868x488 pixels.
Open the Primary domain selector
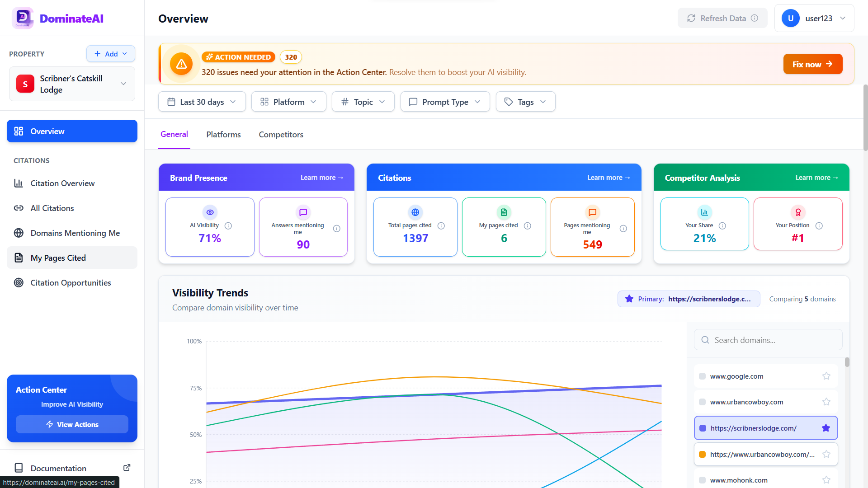(689, 299)
